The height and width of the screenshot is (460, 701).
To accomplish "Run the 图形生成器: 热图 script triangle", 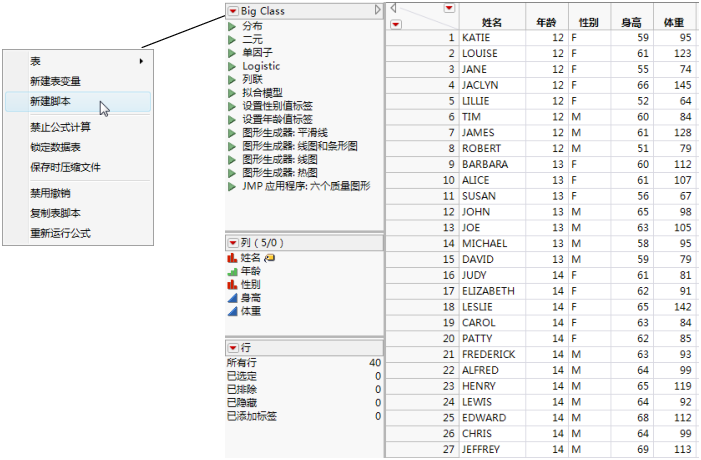I will pos(232,173).
